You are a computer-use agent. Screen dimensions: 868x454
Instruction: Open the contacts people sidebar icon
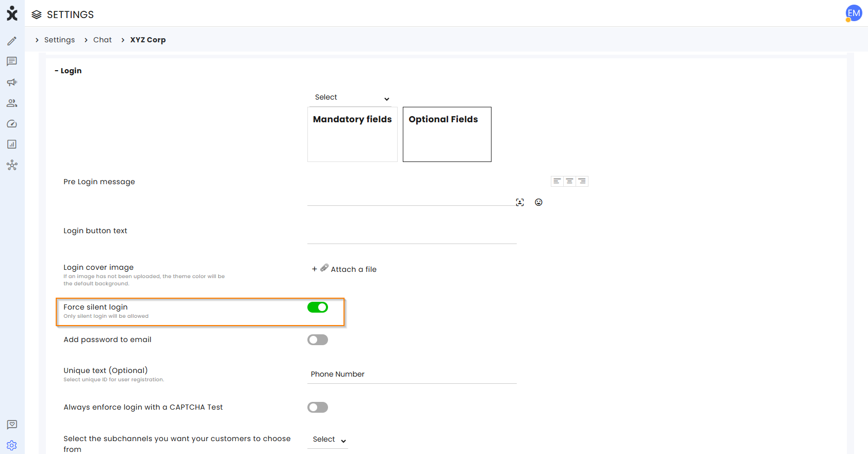[x=12, y=103]
